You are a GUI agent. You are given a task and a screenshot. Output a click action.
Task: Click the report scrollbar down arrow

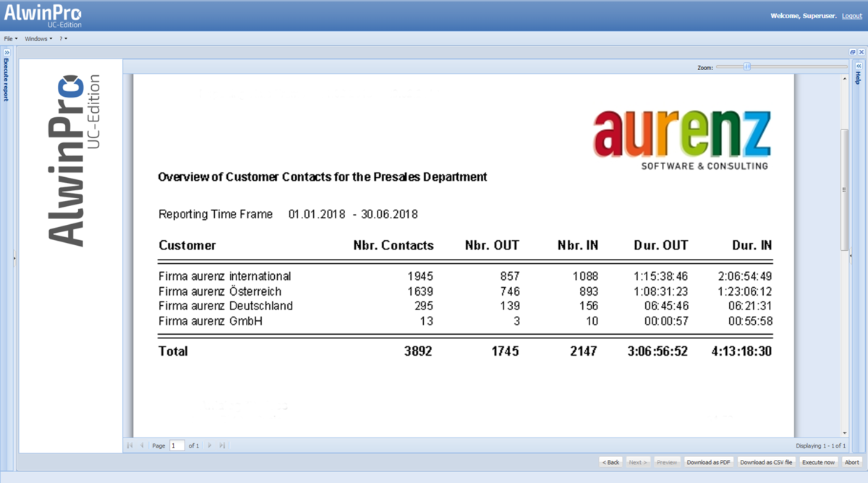(844, 432)
